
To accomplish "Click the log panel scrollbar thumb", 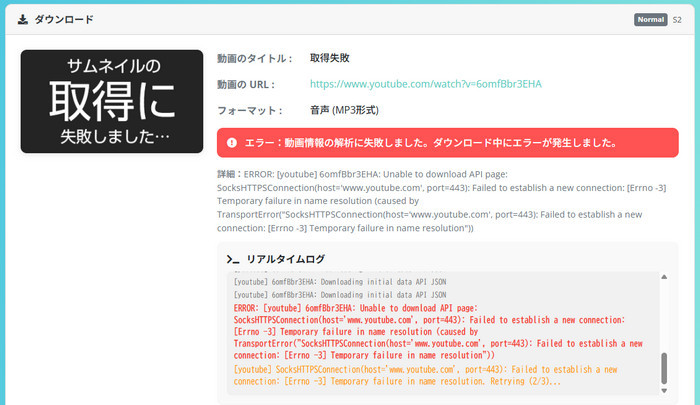I will point(662,368).
